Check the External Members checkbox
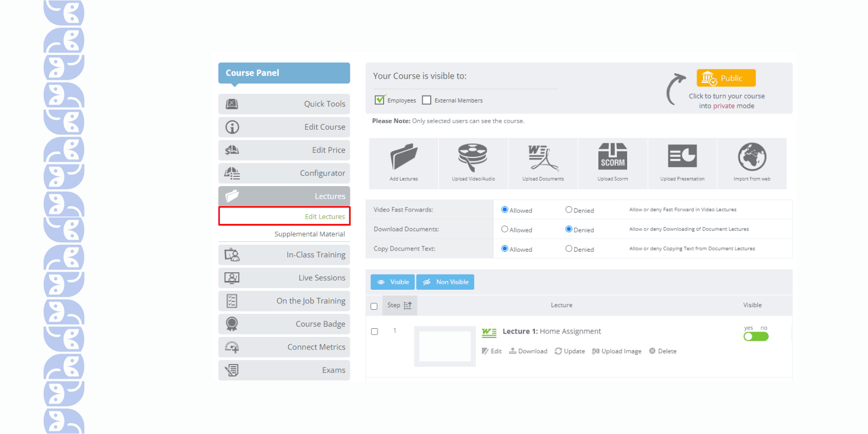Viewport: 868px width, 434px height. tap(426, 100)
